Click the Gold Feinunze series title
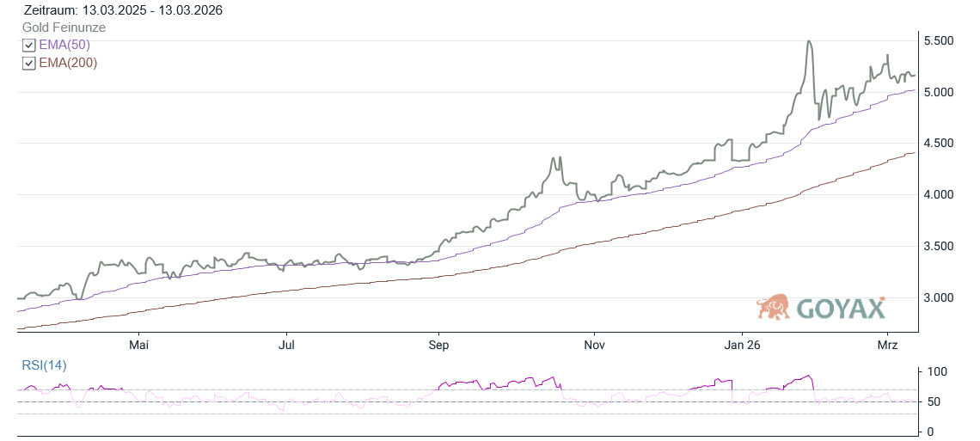 point(64,28)
